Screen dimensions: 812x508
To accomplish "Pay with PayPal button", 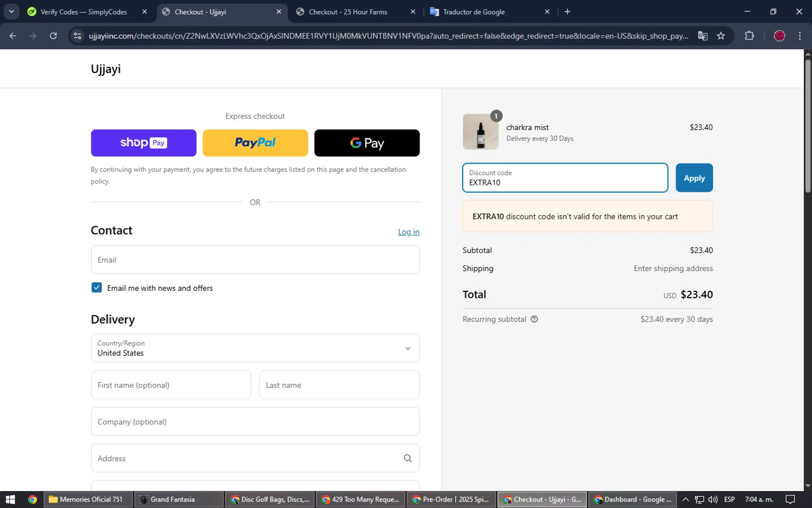I will (x=255, y=143).
